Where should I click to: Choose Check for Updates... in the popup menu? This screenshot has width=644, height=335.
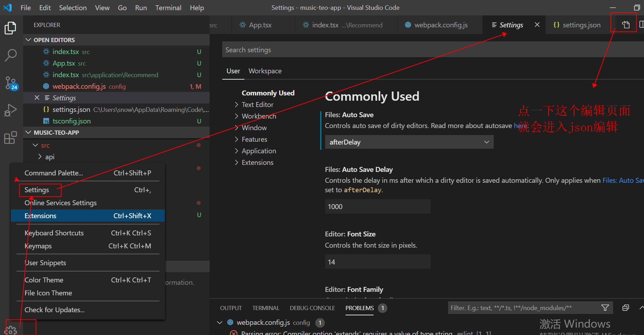(x=88, y=310)
